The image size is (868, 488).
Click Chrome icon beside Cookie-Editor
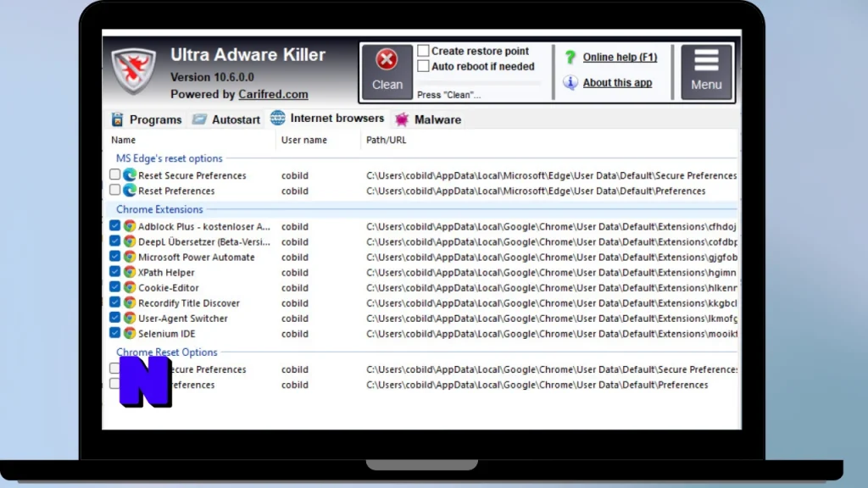130,288
